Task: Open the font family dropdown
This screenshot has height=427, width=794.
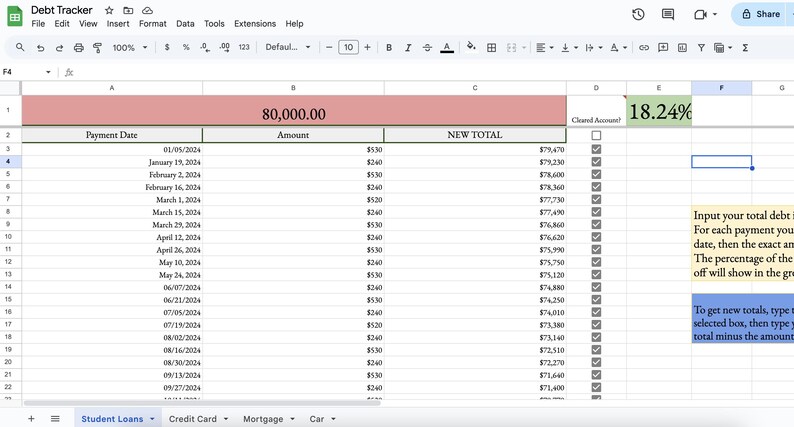Action: (288, 47)
